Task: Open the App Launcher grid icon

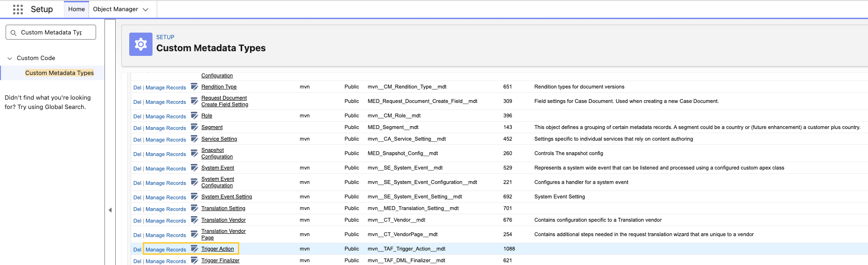Action: 18,9
